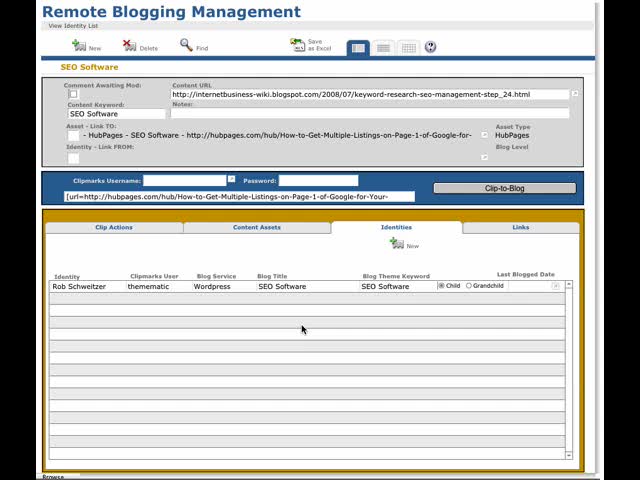640x480 pixels.
Task: Click the Delete record icon
Action: click(129, 45)
